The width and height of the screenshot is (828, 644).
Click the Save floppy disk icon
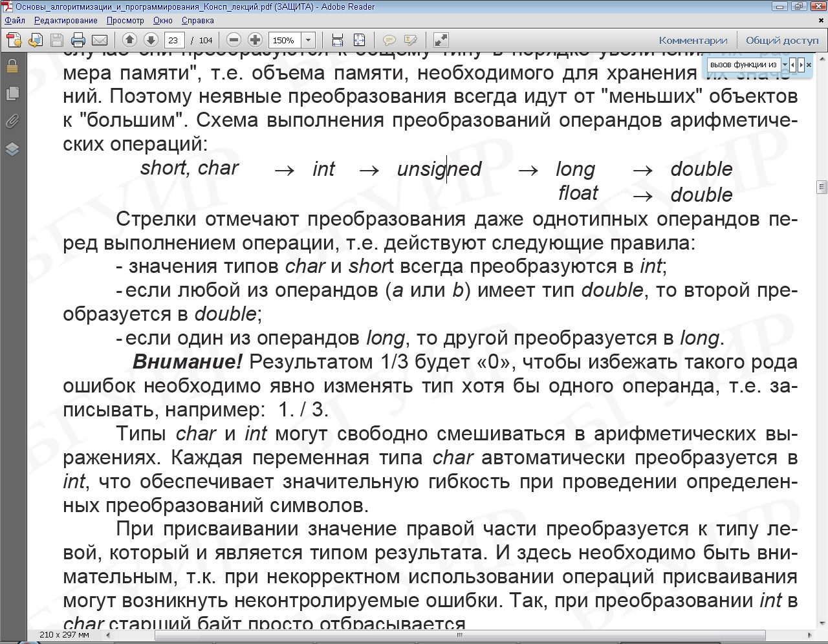coord(56,40)
